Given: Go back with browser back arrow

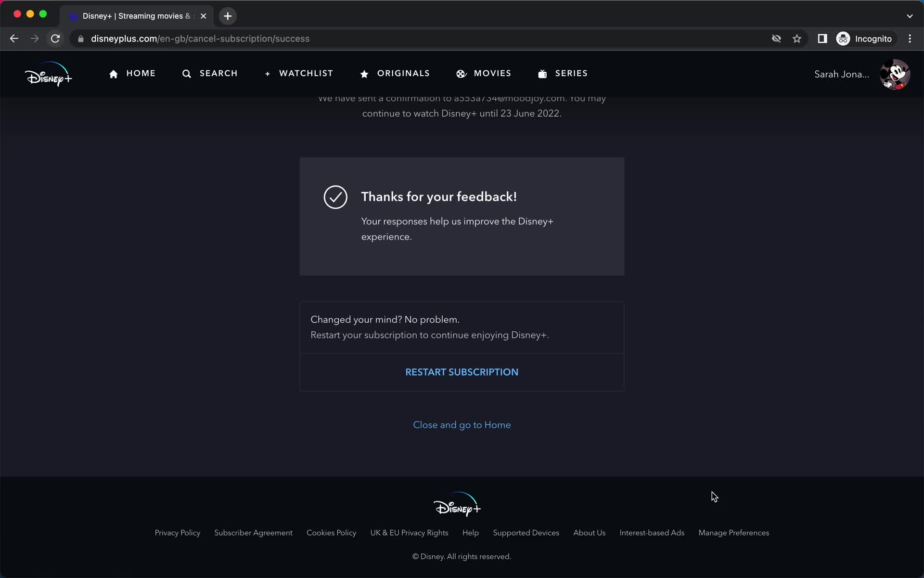Looking at the screenshot, I should [x=14, y=39].
